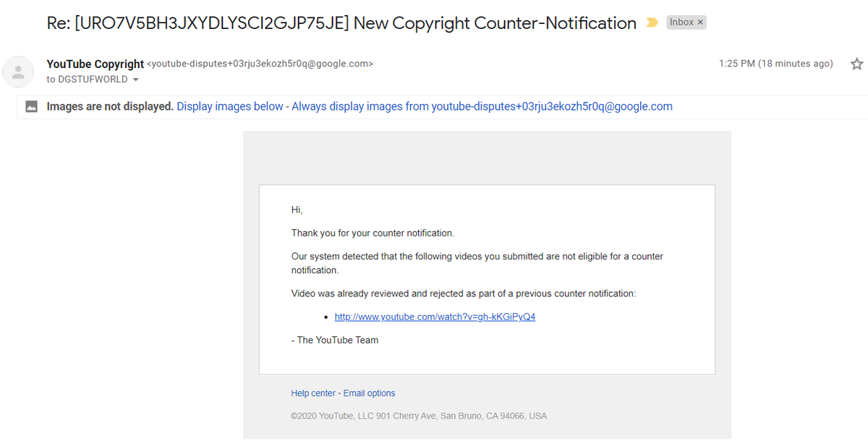Click '- The YouTube Team' signature
The width and height of the screenshot is (868, 446).
(x=335, y=340)
